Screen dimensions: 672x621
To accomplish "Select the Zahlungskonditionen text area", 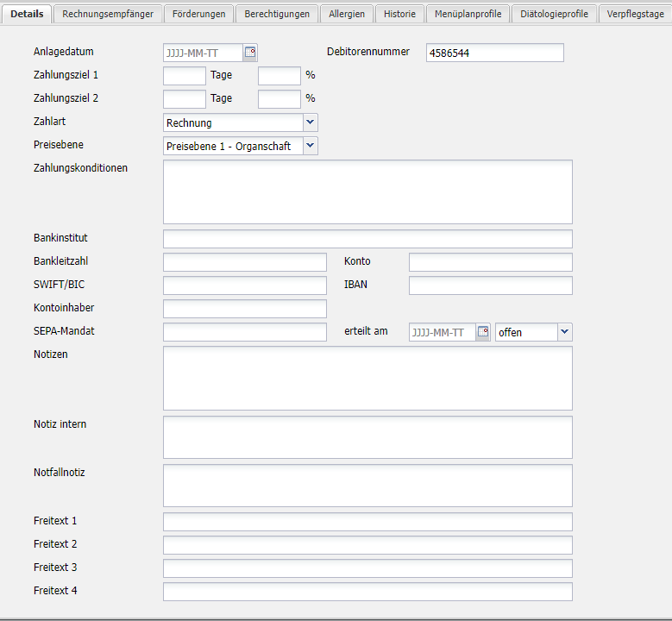I will [x=367, y=191].
